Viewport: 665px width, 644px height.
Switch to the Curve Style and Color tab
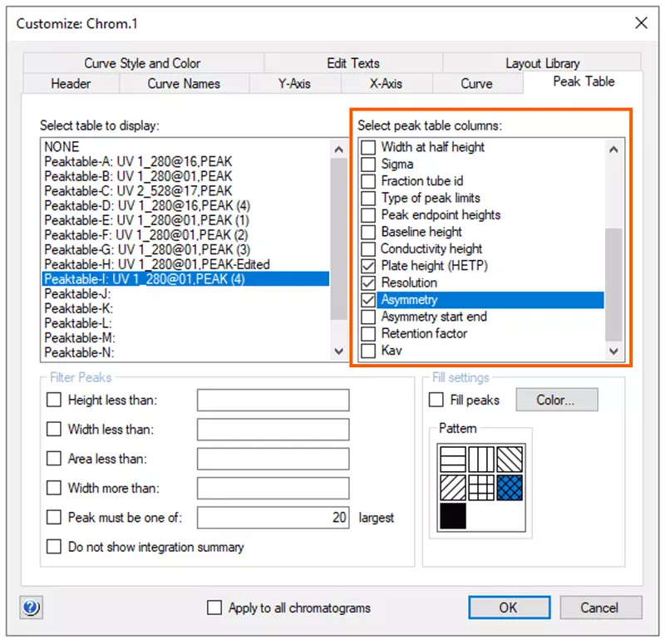pos(142,63)
